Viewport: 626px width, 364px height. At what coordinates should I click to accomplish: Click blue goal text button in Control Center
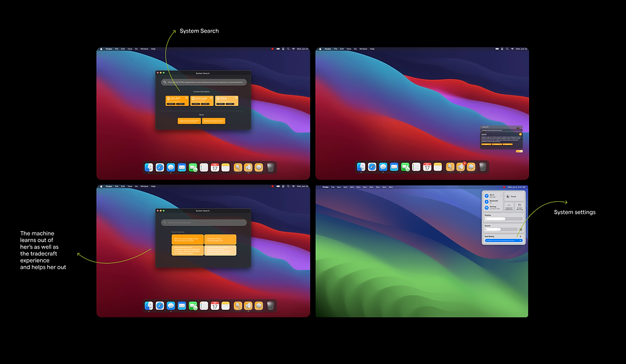(503, 241)
